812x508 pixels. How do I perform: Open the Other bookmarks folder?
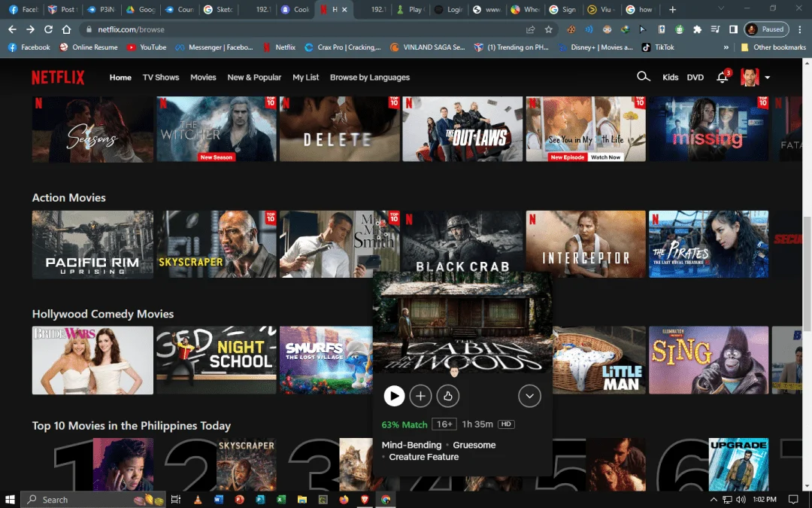pyautogui.click(x=773, y=47)
